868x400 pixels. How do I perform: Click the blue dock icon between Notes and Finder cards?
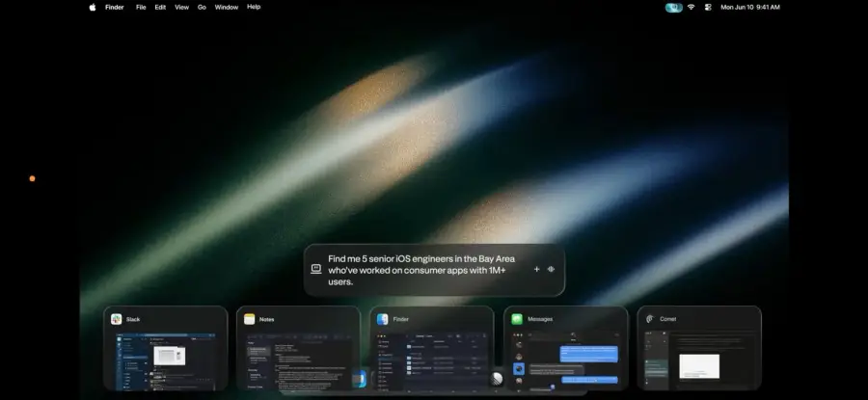tap(360, 379)
